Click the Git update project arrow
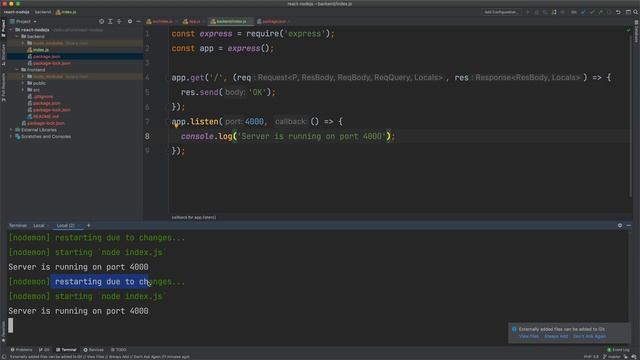Viewport: 640px width, 360px height. coord(583,12)
